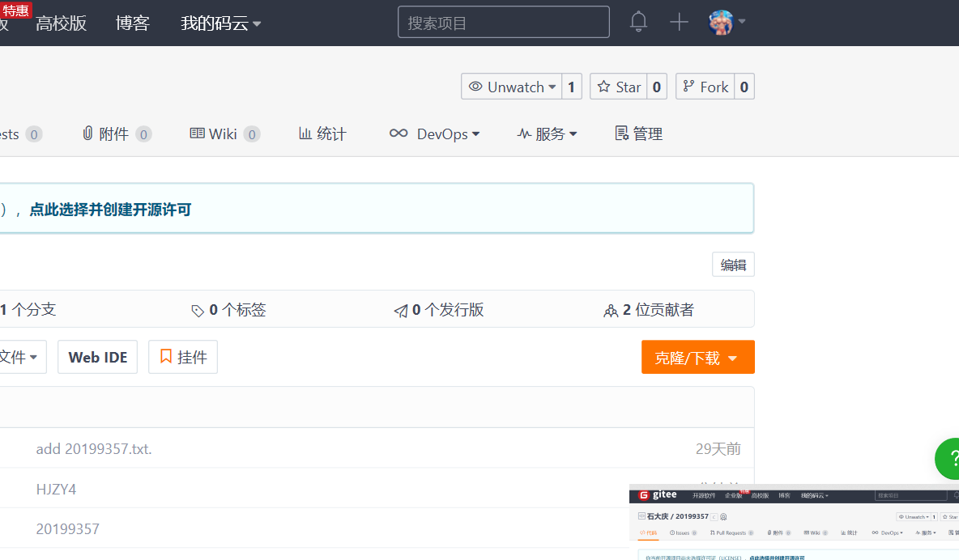The width and height of the screenshot is (959, 560).
Task: Click the tag icon beside 0 个标签
Action: pos(198,312)
